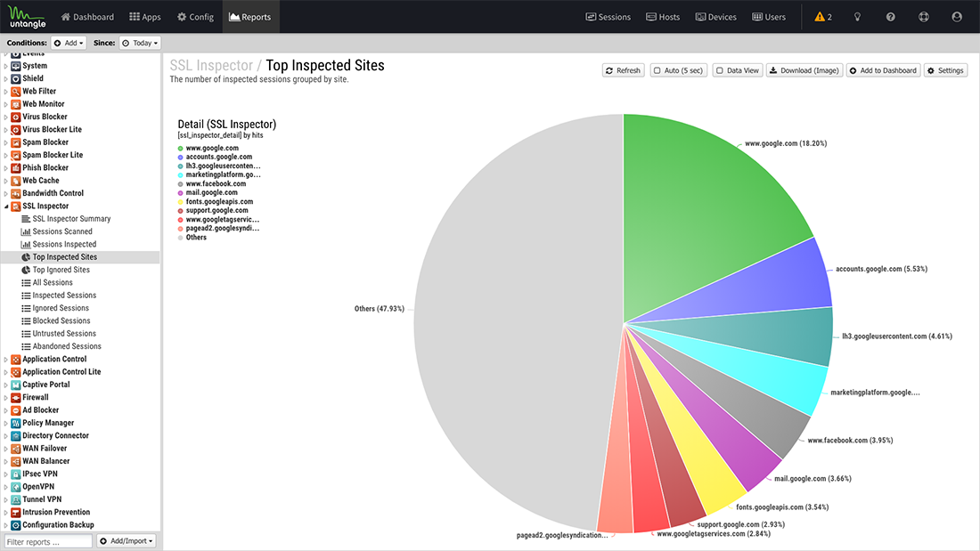Open the Hosts view

pos(663,17)
